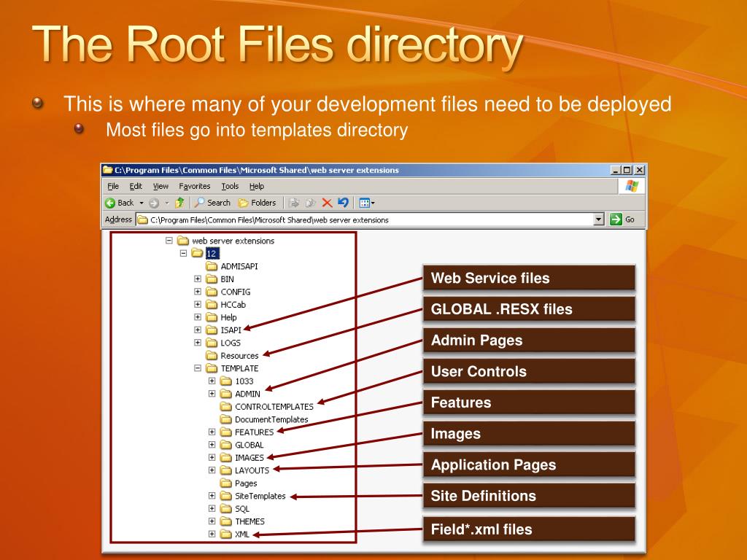
Task: Expand the BIN folder
Action: tap(198, 279)
